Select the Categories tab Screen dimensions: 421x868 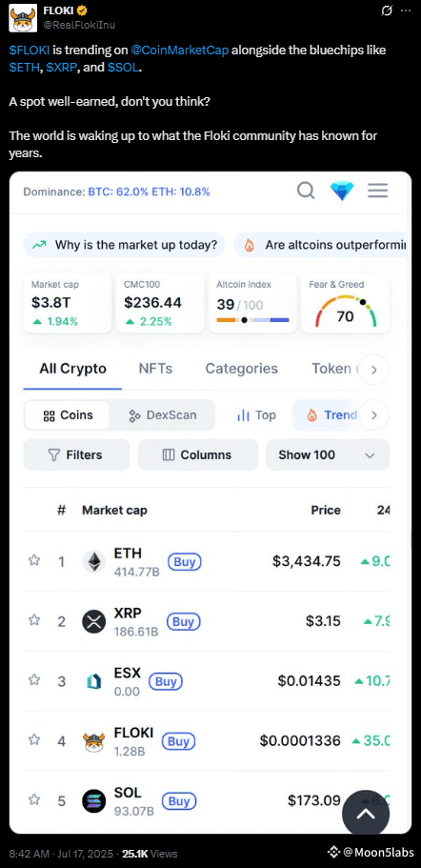click(x=241, y=369)
